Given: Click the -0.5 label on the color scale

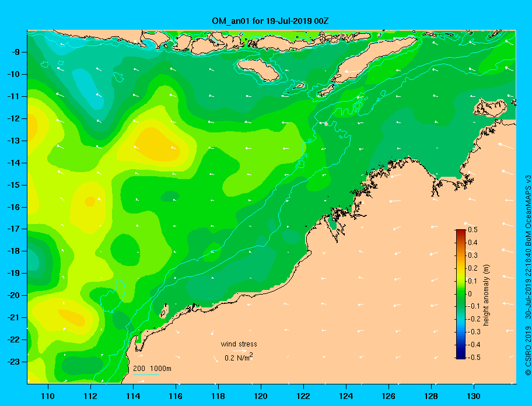Looking at the screenshot, I should click(x=474, y=358).
